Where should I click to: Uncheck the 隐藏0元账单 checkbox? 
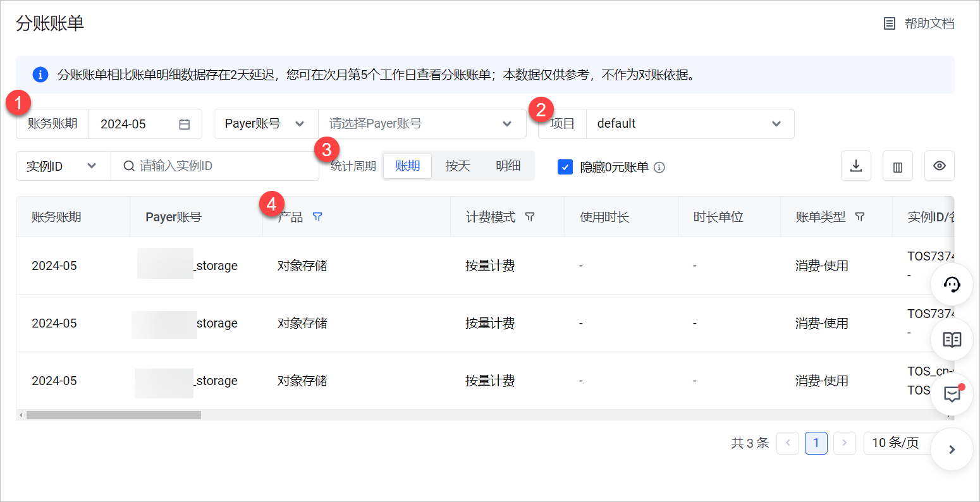(x=565, y=167)
